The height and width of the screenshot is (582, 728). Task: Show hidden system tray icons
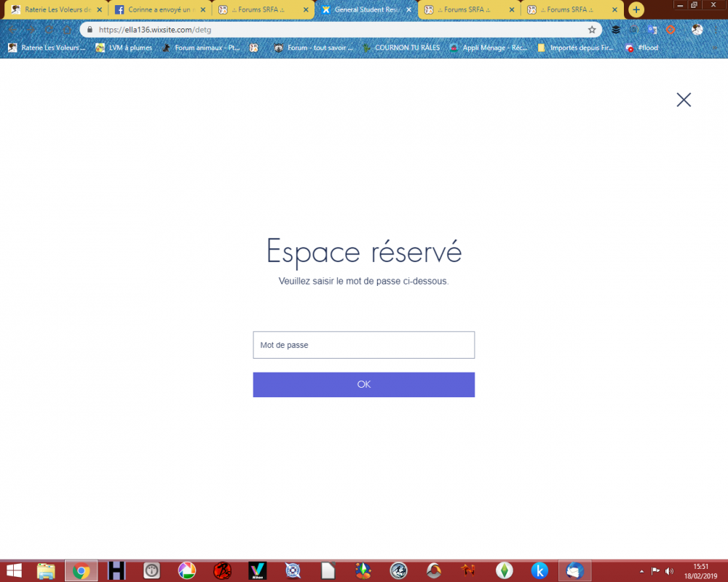pos(641,571)
